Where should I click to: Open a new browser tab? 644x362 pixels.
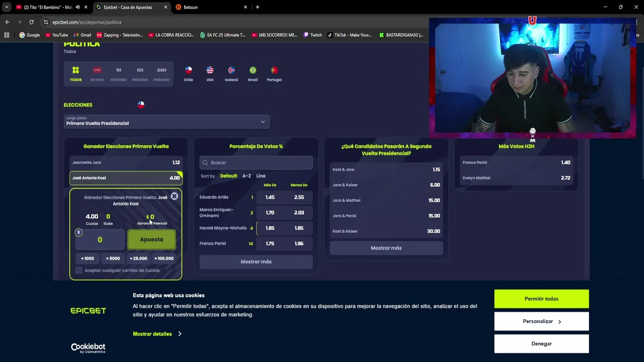click(258, 7)
